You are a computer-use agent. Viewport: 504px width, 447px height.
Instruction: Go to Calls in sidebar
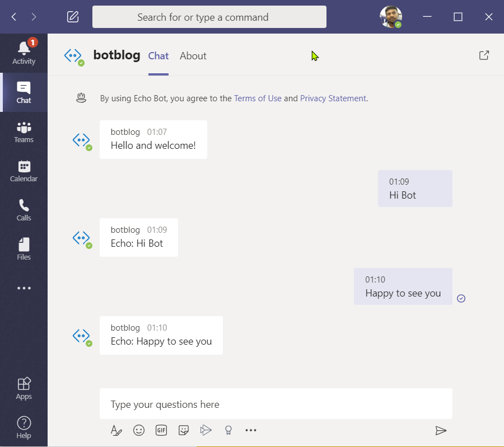point(24,210)
